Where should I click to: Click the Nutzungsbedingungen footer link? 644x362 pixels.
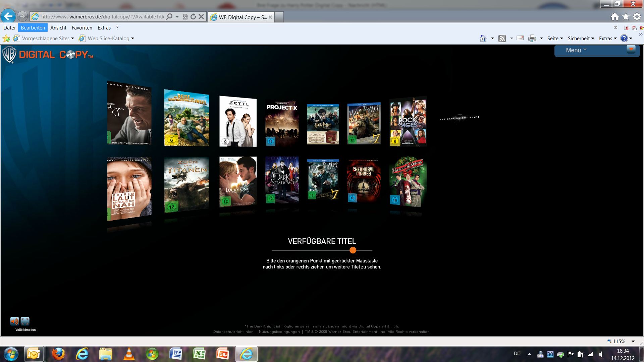pyautogui.click(x=279, y=331)
